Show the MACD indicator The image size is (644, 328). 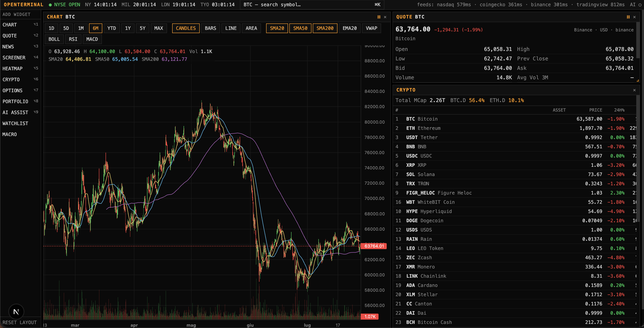92,39
